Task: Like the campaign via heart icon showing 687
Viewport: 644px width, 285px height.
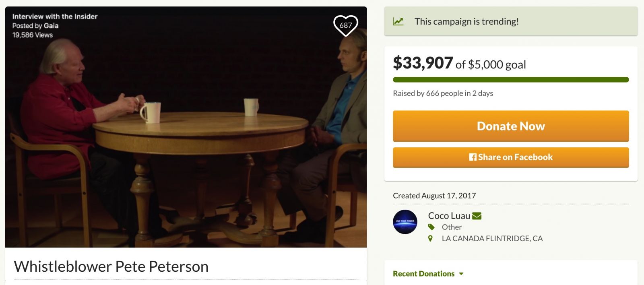Action: [x=346, y=25]
